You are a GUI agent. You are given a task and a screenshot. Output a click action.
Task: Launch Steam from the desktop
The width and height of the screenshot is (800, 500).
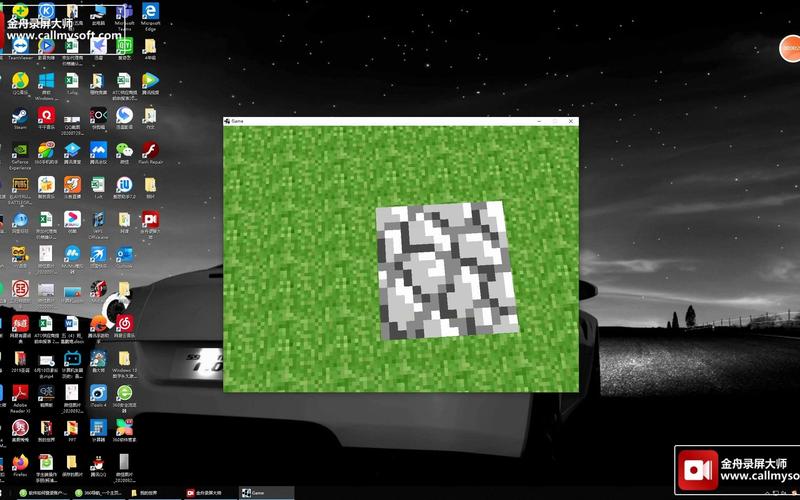tap(20, 115)
